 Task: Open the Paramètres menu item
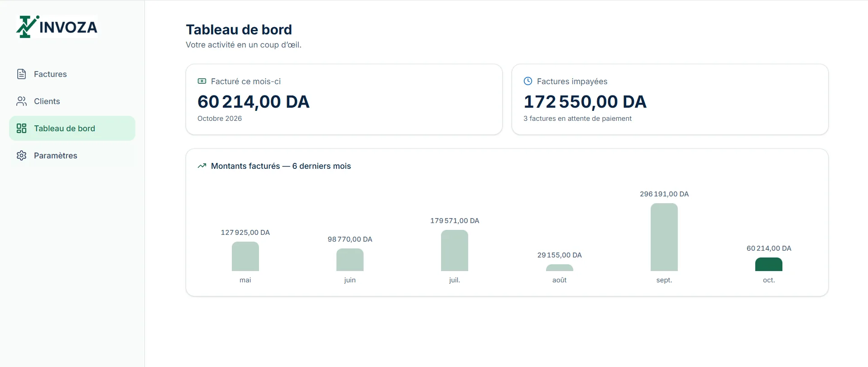point(72,156)
